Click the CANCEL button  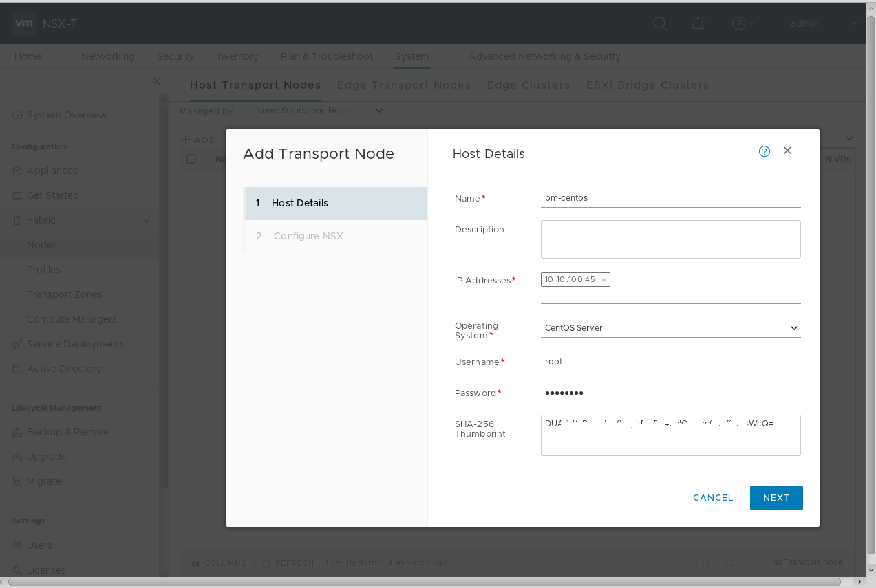click(x=713, y=498)
